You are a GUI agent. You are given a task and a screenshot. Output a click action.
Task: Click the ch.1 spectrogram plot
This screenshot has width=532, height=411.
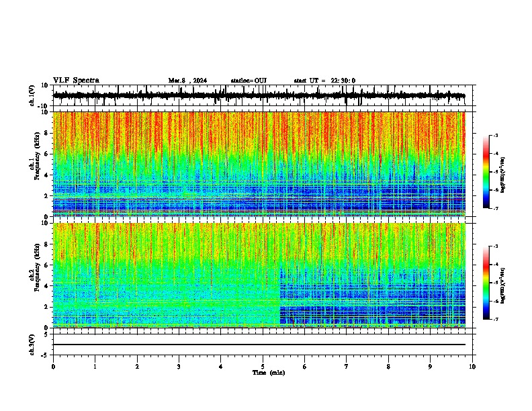click(x=259, y=164)
